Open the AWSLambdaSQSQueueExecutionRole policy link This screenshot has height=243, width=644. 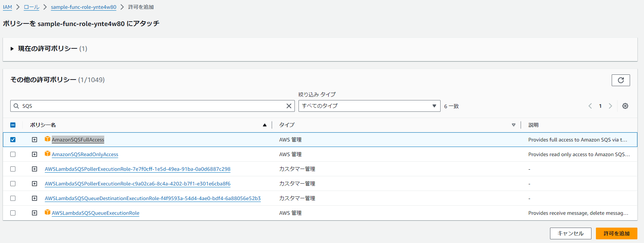[95, 213]
